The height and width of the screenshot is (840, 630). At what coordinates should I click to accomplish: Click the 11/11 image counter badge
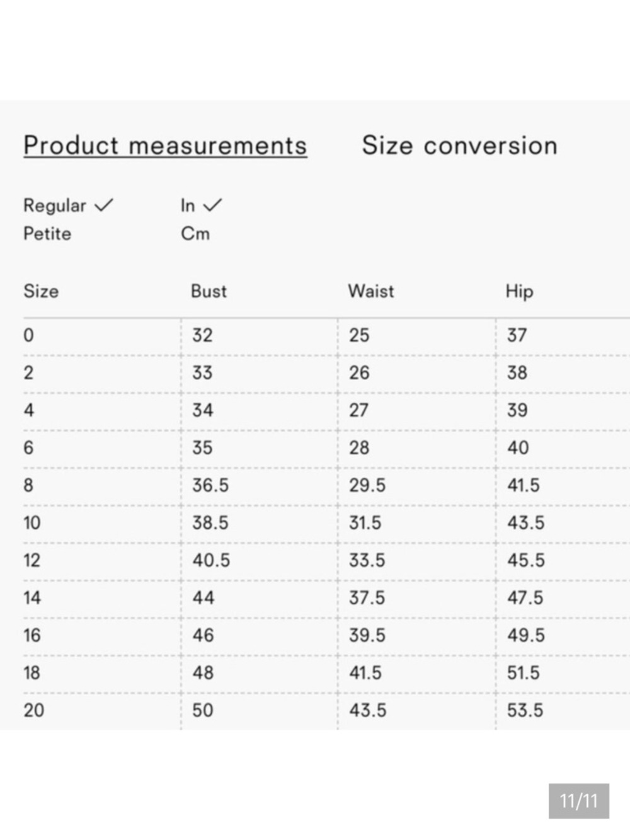click(578, 801)
